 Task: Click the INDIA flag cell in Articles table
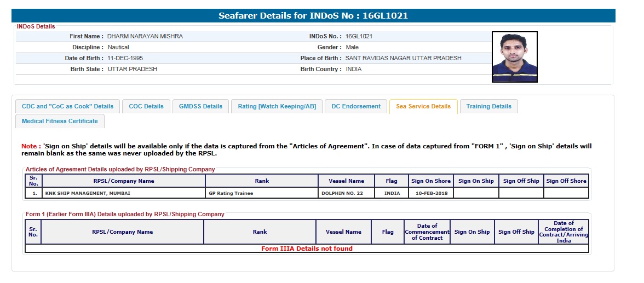click(392, 193)
